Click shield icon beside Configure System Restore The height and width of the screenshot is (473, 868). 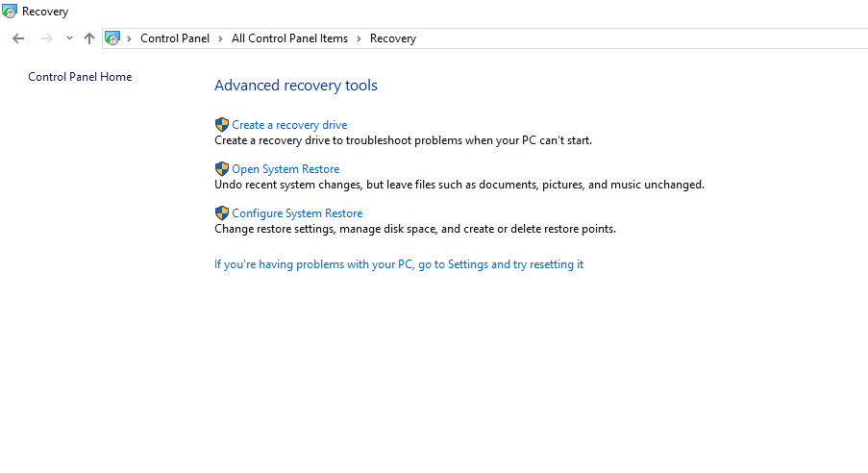221,213
